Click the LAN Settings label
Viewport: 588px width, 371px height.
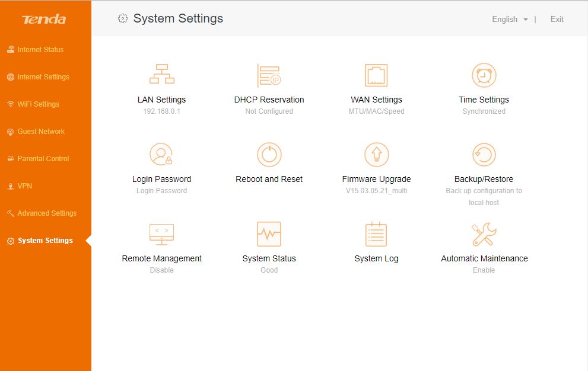(x=161, y=100)
